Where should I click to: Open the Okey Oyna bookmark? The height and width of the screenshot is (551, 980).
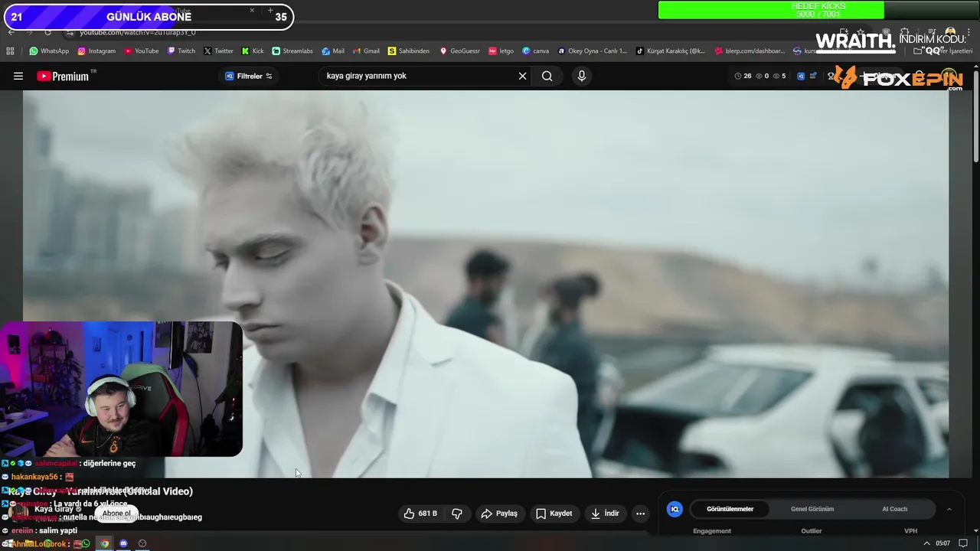point(592,51)
